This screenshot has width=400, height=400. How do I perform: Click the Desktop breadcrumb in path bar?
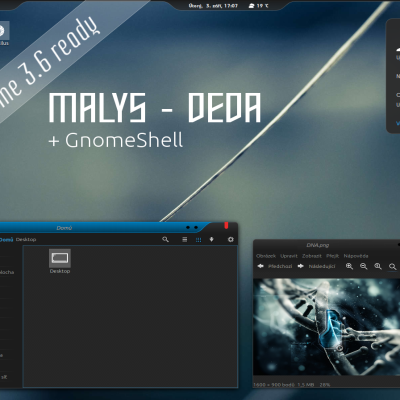(26, 239)
